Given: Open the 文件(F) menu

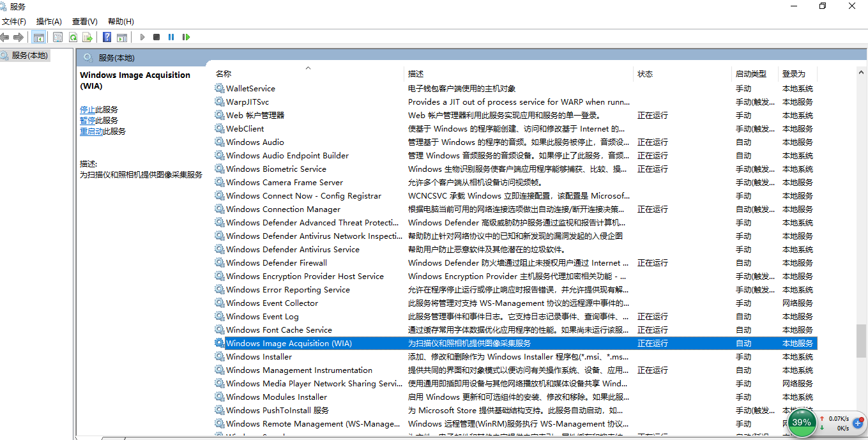Looking at the screenshot, I should pyautogui.click(x=14, y=22).
